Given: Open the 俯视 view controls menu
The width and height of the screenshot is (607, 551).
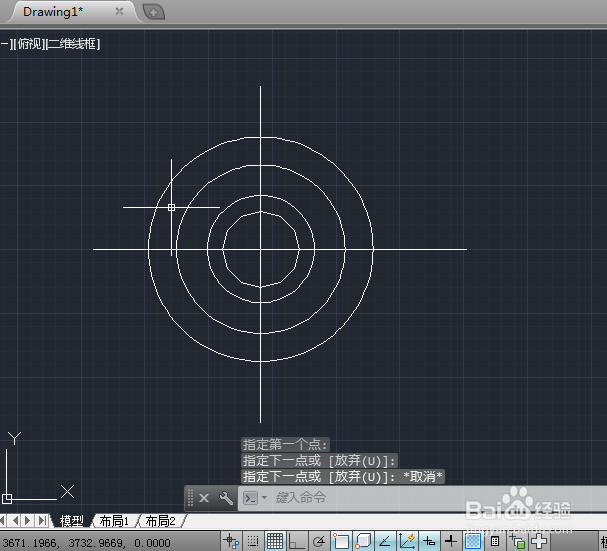Looking at the screenshot, I should pyautogui.click(x=29, y=44).
